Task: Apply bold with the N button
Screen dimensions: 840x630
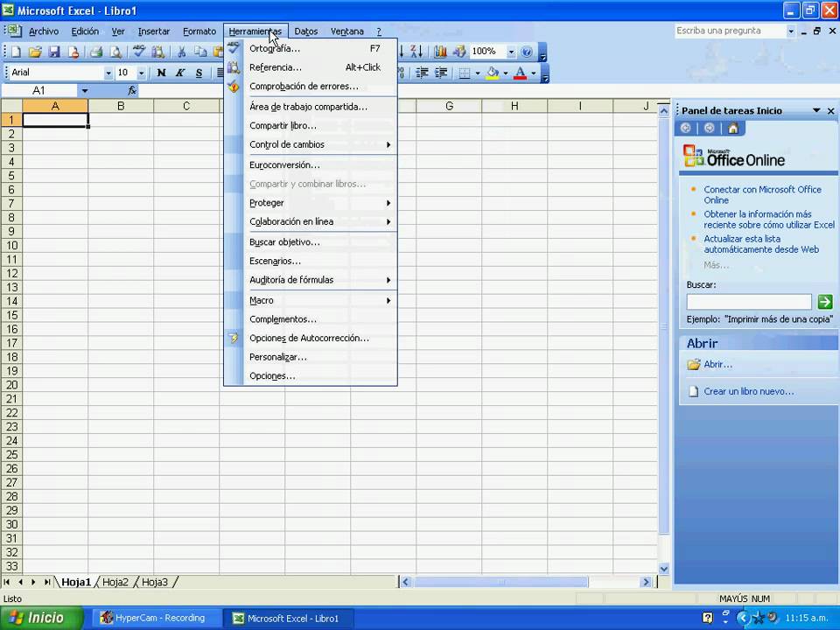Action: (x=161, y=73)
